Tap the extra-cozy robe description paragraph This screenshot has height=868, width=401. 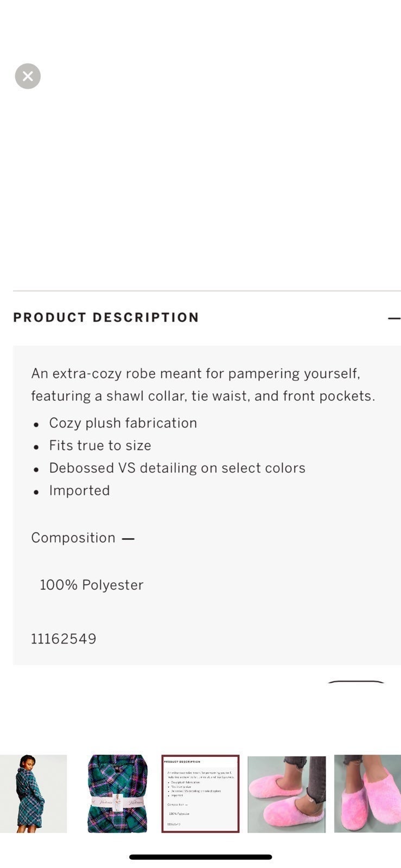203,385
